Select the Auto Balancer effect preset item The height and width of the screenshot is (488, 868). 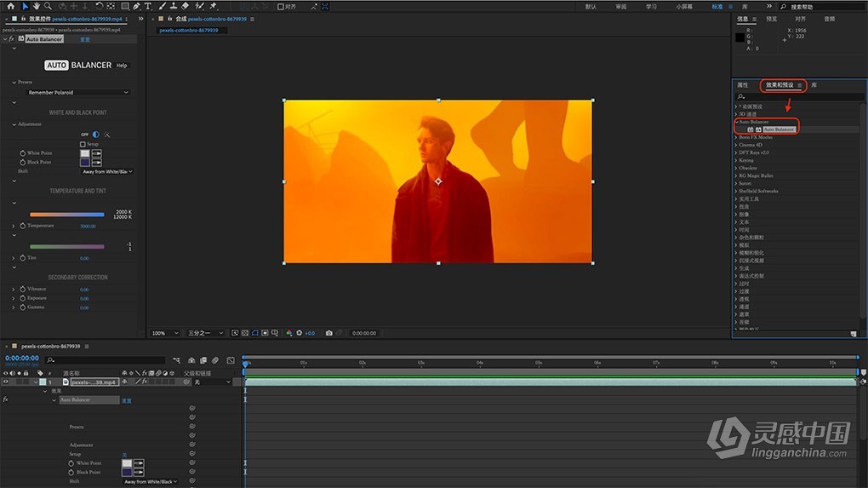point(779,129)
